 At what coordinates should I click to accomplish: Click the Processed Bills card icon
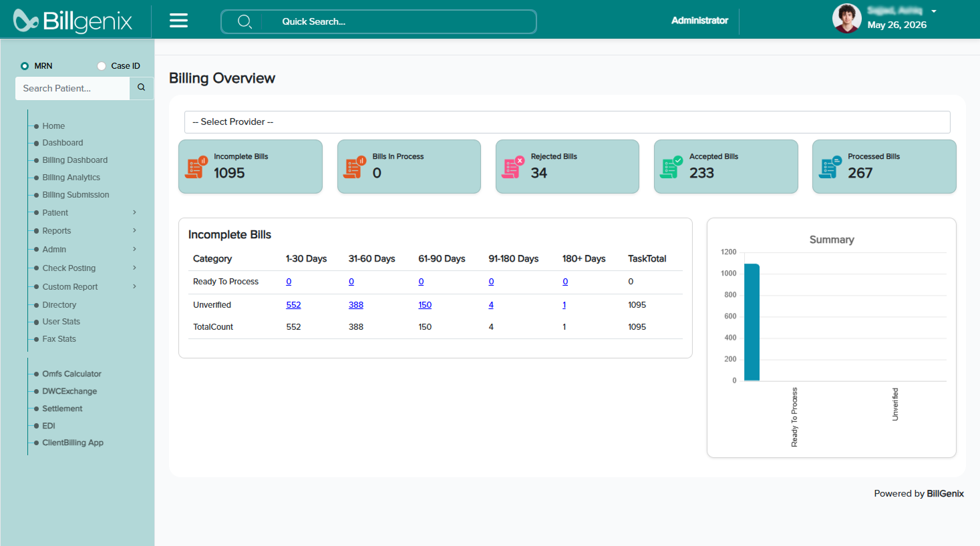tap(830, 167)
